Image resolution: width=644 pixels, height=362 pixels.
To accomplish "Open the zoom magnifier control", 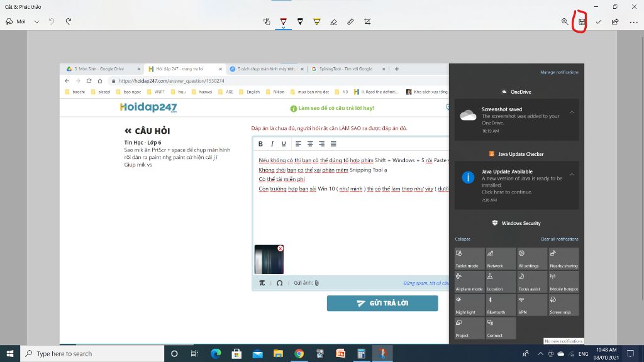I will click(565, 22).
